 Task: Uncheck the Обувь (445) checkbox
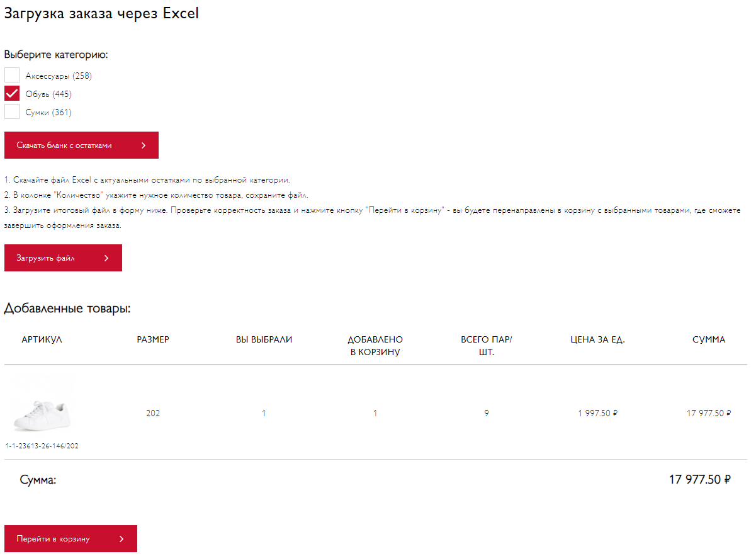click(x=12, y=94)
